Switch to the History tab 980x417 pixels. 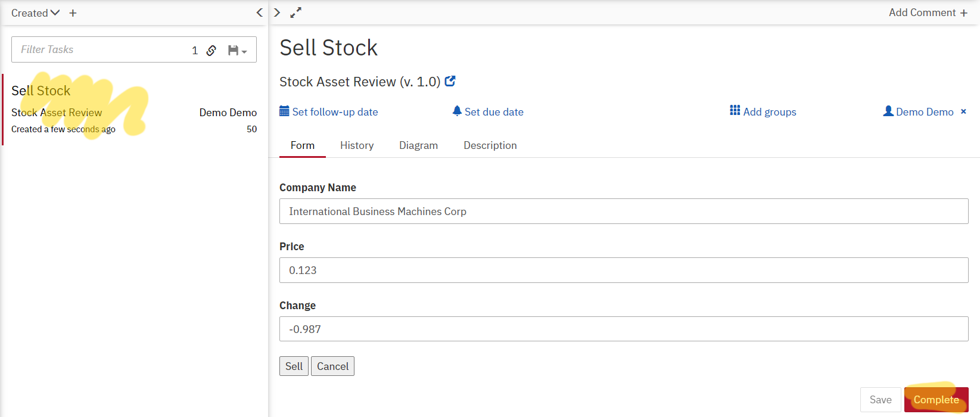357,145
